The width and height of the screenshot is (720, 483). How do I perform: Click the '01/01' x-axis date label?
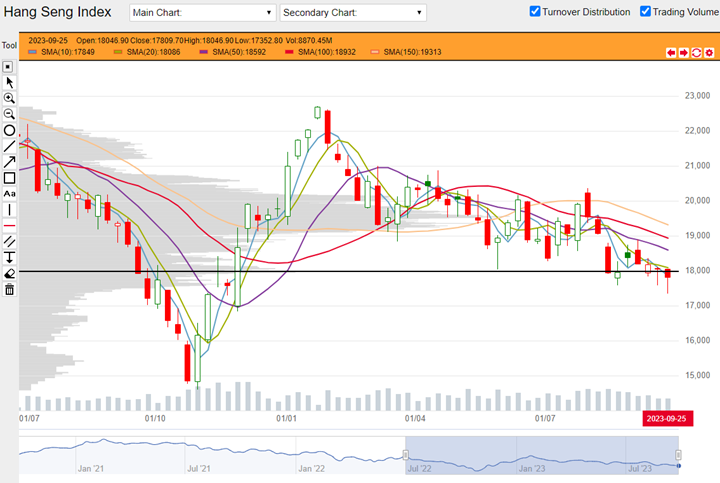pos(286,419)
